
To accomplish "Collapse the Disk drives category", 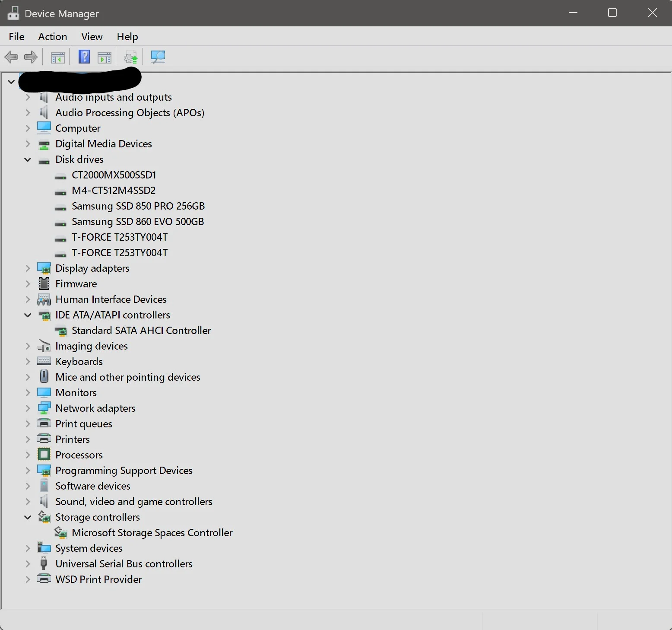I will click(x=28, y=159).
